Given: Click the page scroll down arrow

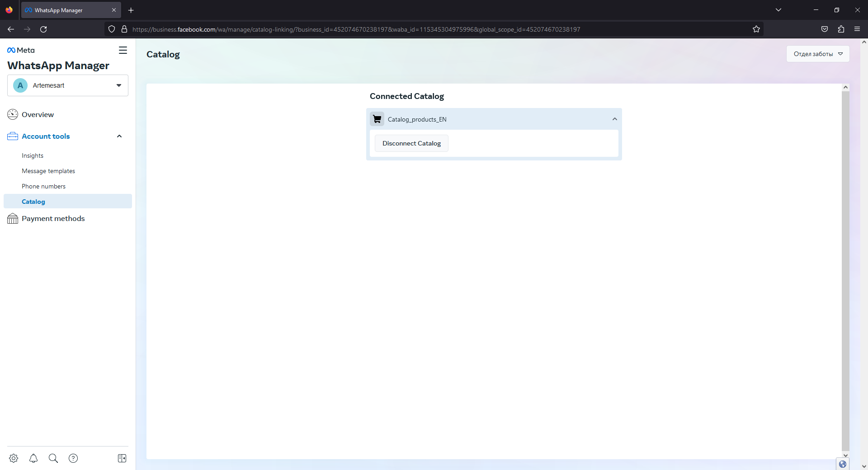Looking at the screenshot, I should (x=864, y=466).
